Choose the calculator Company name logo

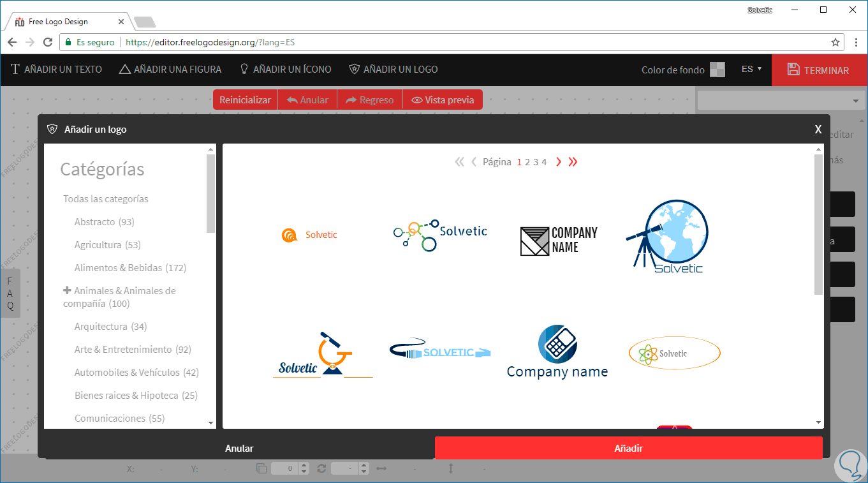click(557, 352)
